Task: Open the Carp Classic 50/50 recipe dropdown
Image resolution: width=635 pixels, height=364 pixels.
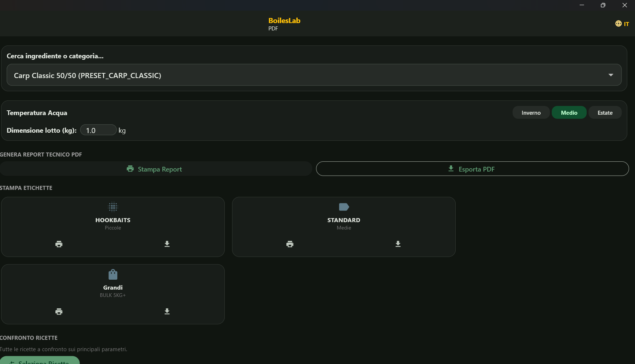Action: [314, 75]
